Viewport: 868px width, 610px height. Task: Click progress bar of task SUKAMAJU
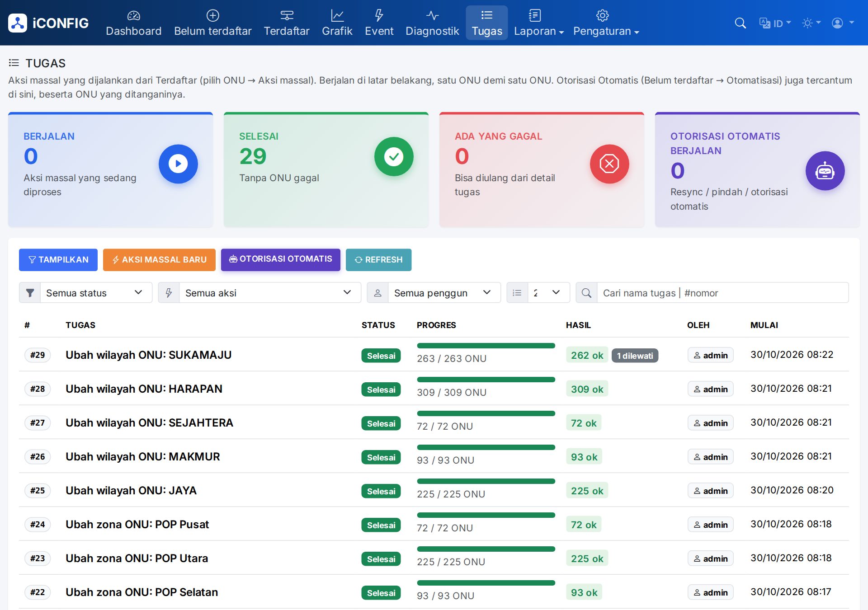(486, 346)
